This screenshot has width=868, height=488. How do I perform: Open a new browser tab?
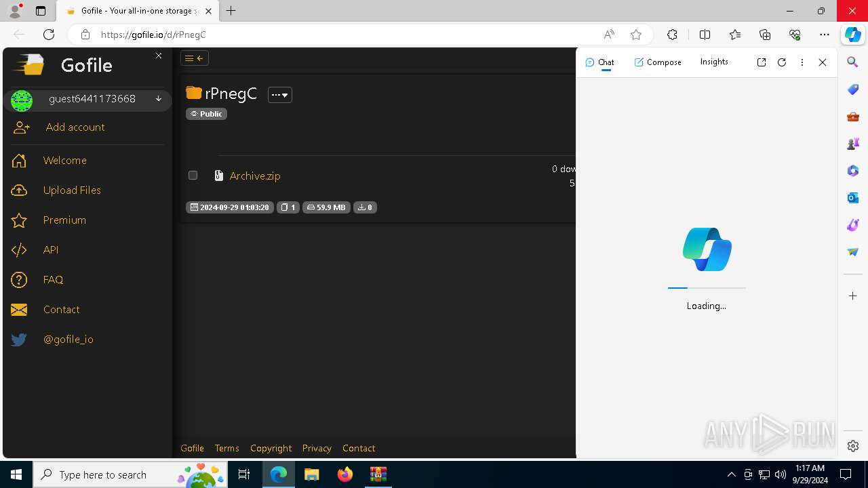tap(231, 11)
